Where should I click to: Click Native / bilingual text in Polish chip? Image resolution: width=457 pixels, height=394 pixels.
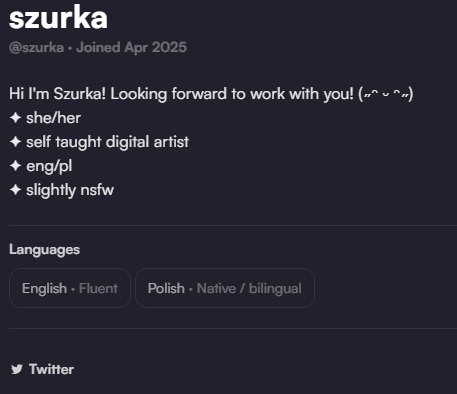[x=249, y=288]
